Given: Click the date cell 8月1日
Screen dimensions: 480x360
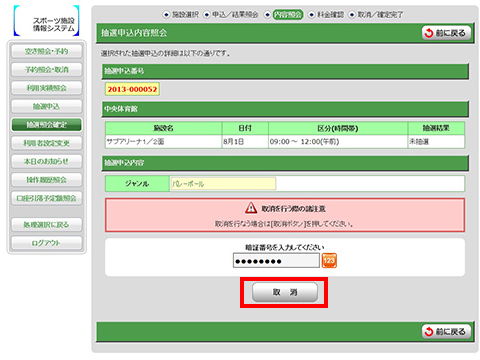Looking at the screenshot, I should 245,142.
